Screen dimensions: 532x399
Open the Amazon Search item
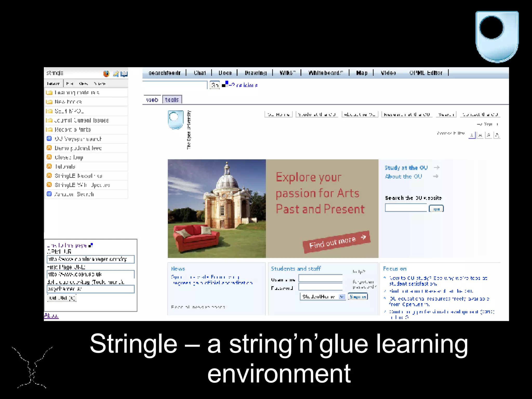click(x=74, y=194)
